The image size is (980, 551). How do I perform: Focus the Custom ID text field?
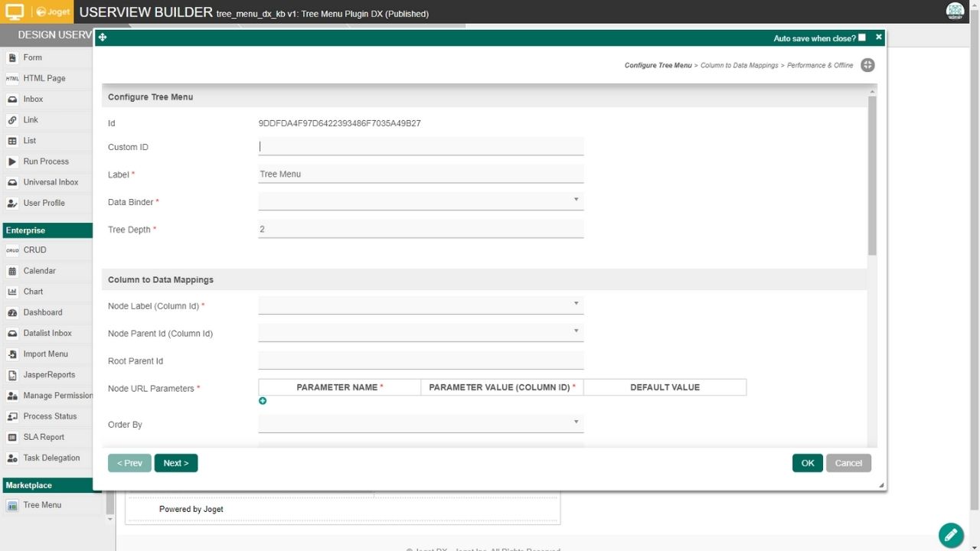(x=421, y=146)
